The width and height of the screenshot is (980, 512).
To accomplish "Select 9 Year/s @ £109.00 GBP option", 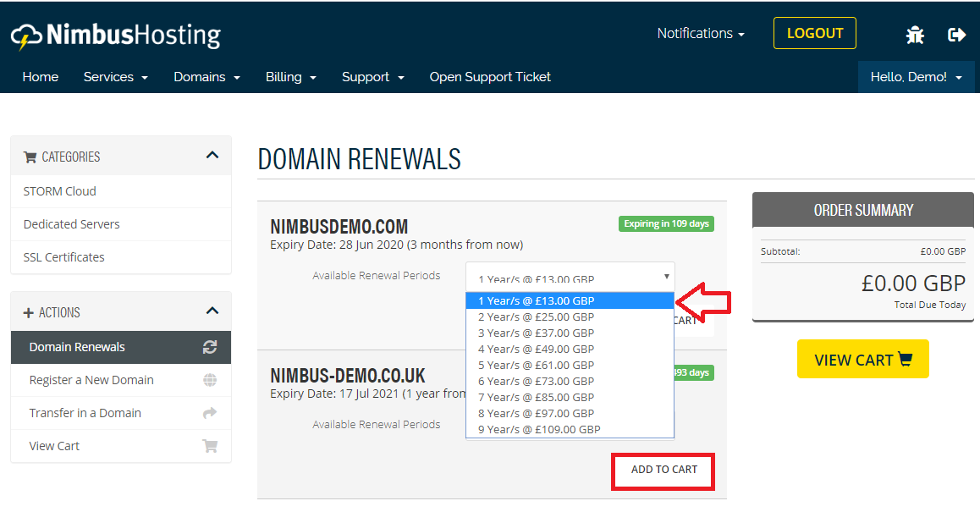I will pos(570,429).
